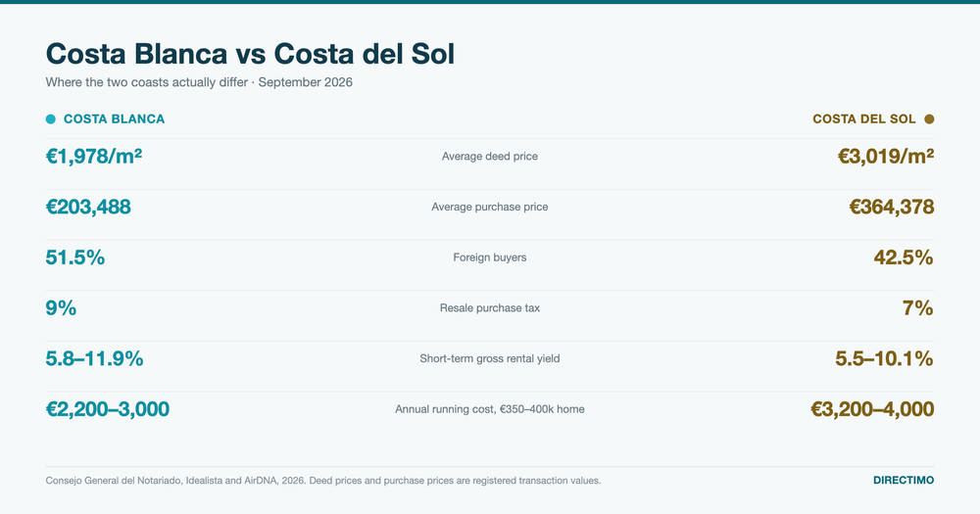The width and height of the screenshot is (980, 514).
Task: Click the 51.5% foreign buyers value
Action: [x=75, y=257]
